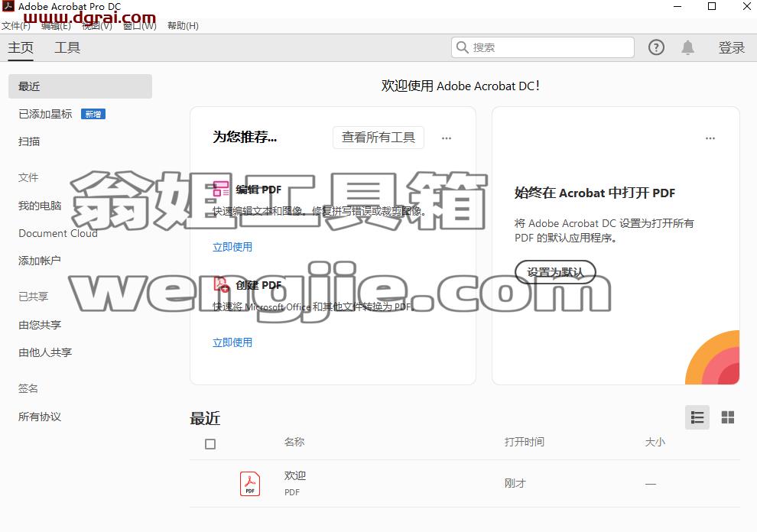Open the 窗口(W) menu
The height and width of the screenshot is (532, 757).
[139, 25]
